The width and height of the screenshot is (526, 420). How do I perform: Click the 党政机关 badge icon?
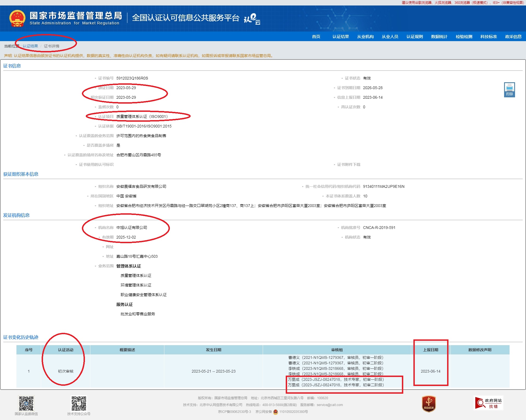(429, 404)
